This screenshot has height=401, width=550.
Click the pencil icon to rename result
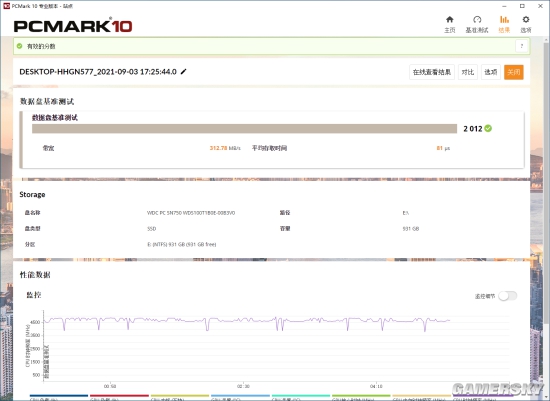(183, 72)
